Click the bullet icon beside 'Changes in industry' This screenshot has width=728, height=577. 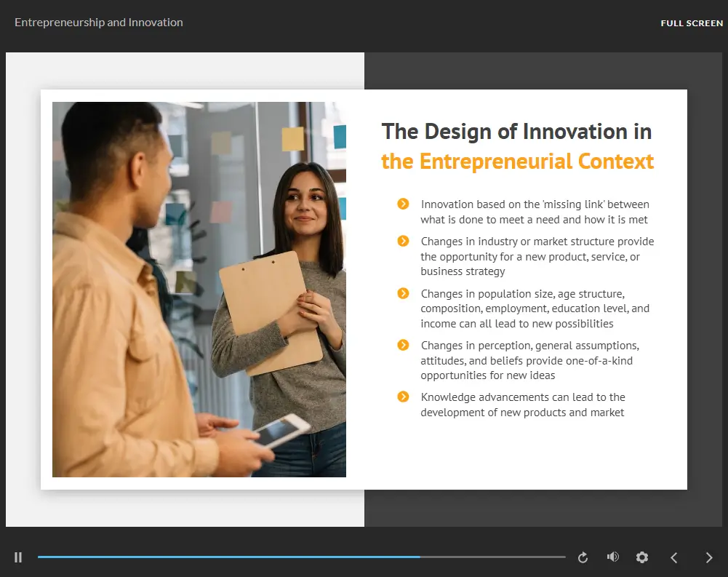pos(404,241)
